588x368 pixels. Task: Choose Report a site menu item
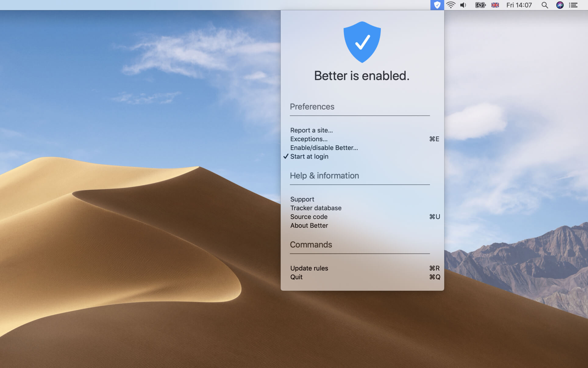[311, 130]
